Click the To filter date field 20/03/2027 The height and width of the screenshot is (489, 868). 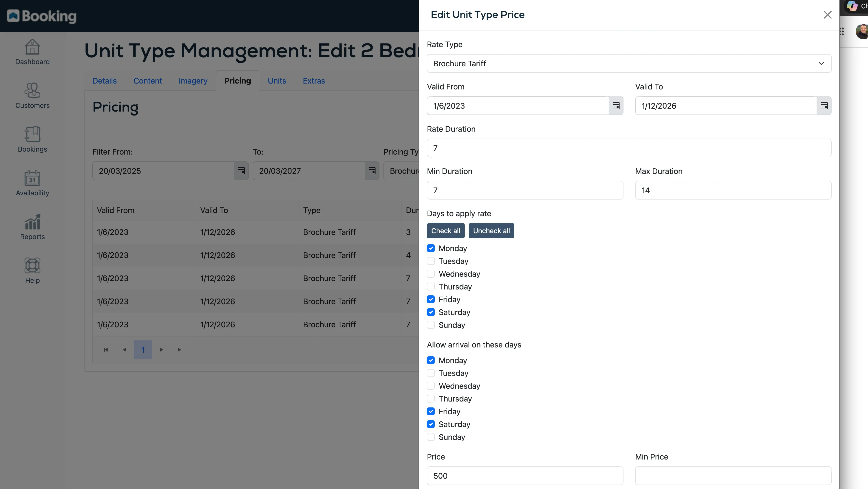tap(309, 171)
